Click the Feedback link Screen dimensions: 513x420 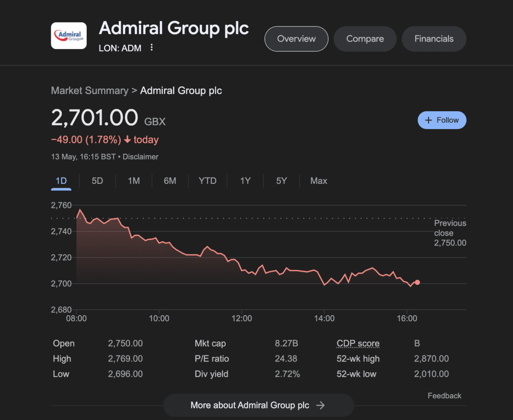[x=444, y=396]
